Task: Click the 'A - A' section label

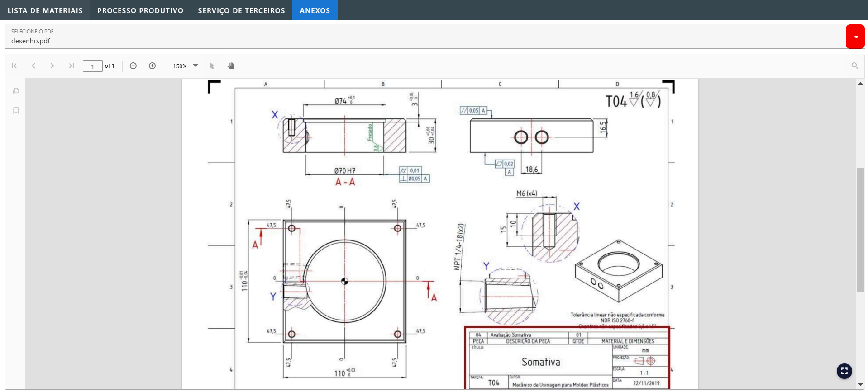Action: [345, 182]
